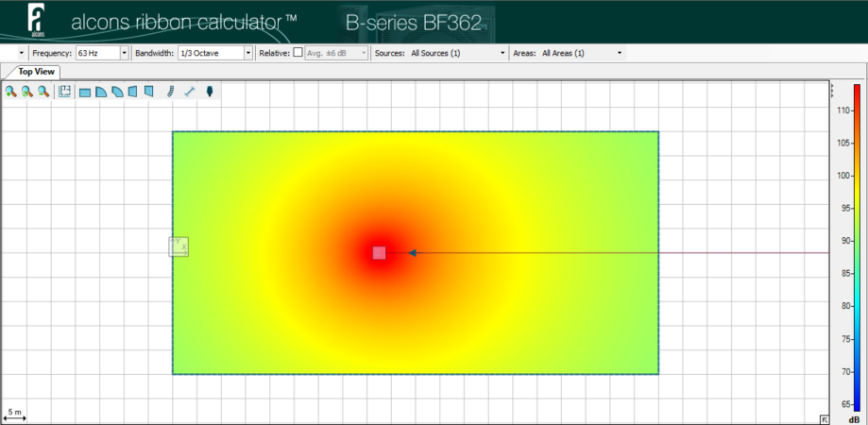Image resolution: width=868 pixels, height=425 pixels.
Task: Select the rectangular area shape tool
Action: (x=85, y=92)
